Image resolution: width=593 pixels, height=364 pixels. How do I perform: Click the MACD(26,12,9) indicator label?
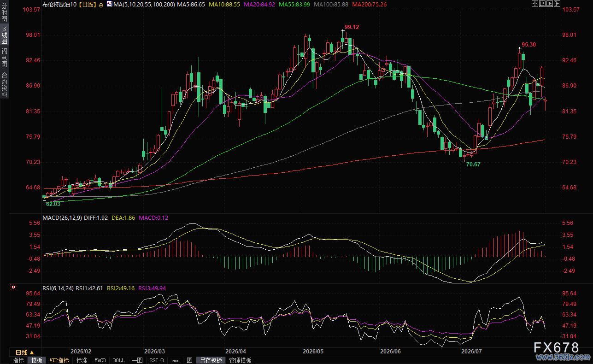(x=62, y=217)
